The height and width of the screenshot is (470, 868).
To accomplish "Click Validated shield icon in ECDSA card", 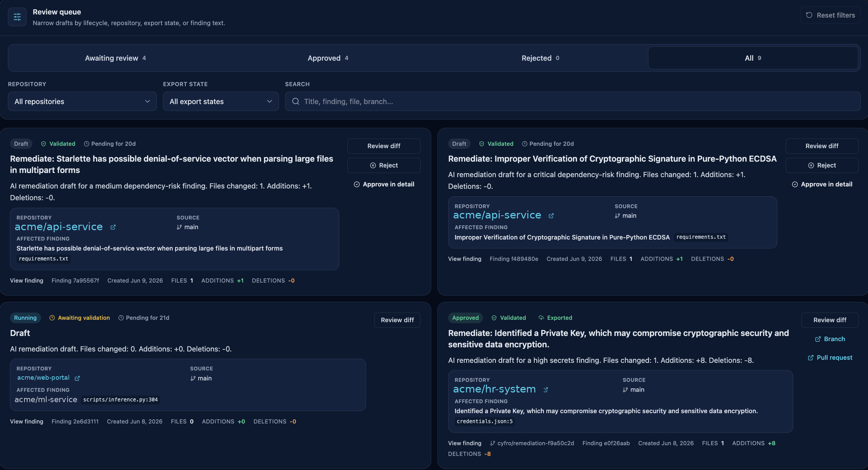I will [482, 144].
